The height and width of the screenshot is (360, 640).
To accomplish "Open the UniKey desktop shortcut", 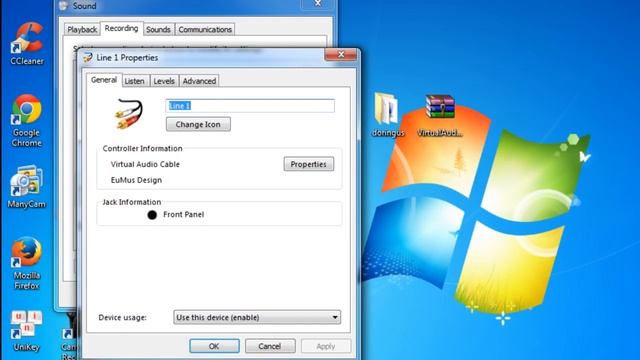I will pyautogui.click(x=27, y=331).
